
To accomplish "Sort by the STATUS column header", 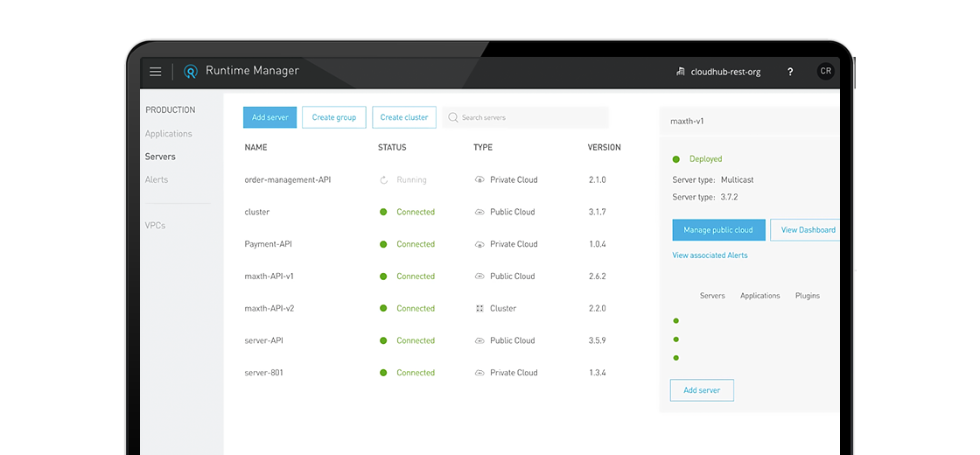I will (x=392, y=148).
